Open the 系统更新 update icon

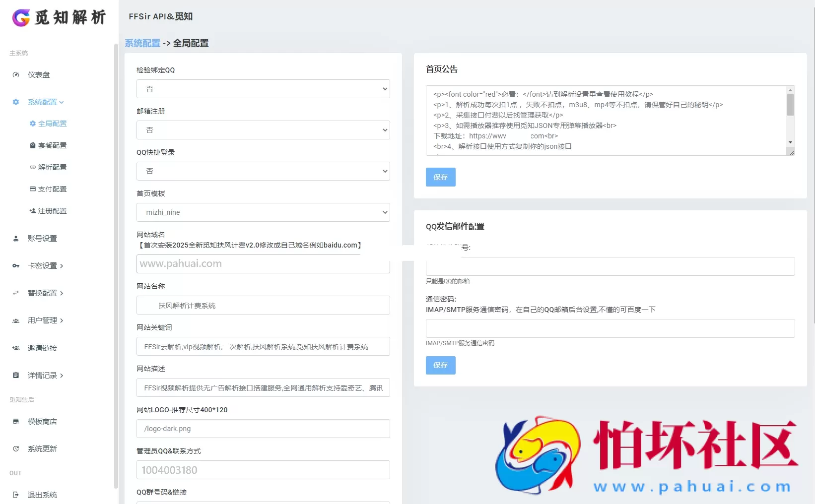point(15,448)
